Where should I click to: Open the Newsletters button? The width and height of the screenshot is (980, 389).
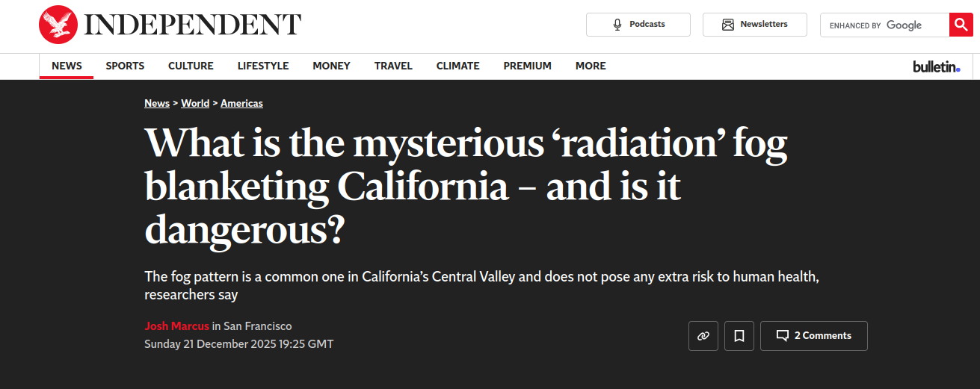click(754, 25)
